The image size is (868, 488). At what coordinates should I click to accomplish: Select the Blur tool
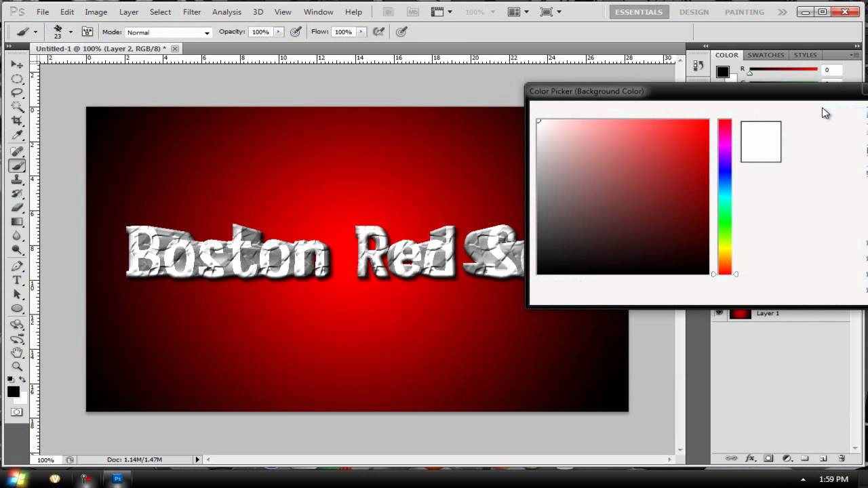(17, 237)
